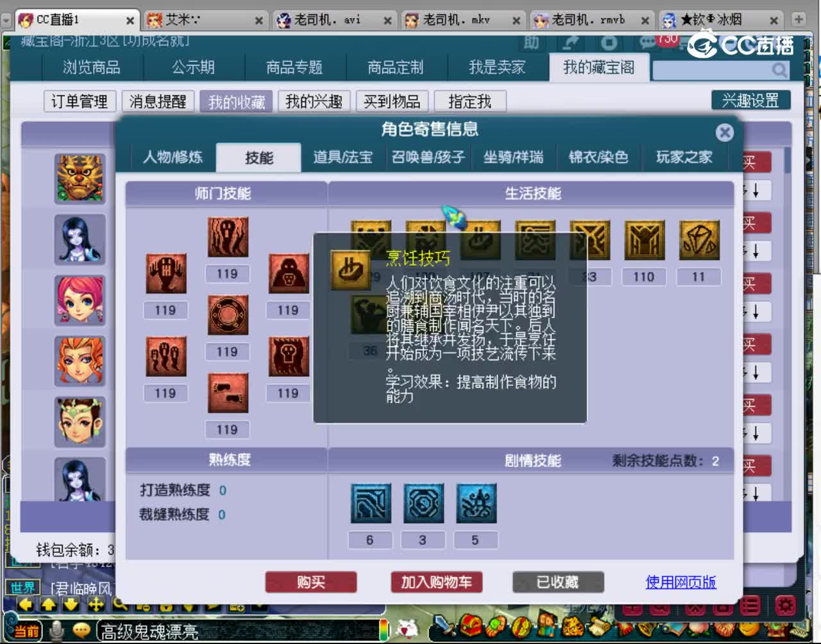
Task: Click the caged hands school skill icon
Action: coord(166,273)
